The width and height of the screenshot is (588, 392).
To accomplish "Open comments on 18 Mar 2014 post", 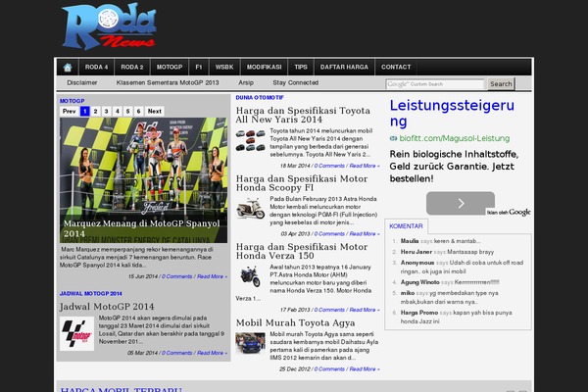I will tap(329, 166).
